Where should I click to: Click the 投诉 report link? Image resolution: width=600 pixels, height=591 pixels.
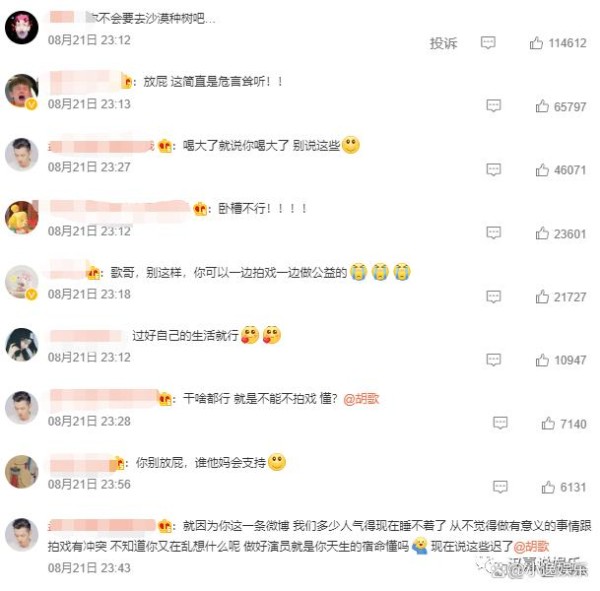[x=443, y=43]
